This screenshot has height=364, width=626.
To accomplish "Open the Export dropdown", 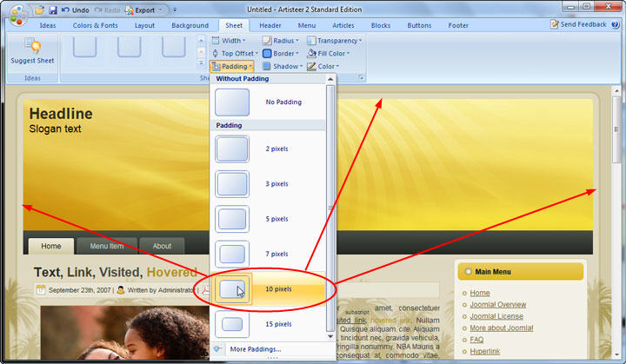I will (143, 10).
